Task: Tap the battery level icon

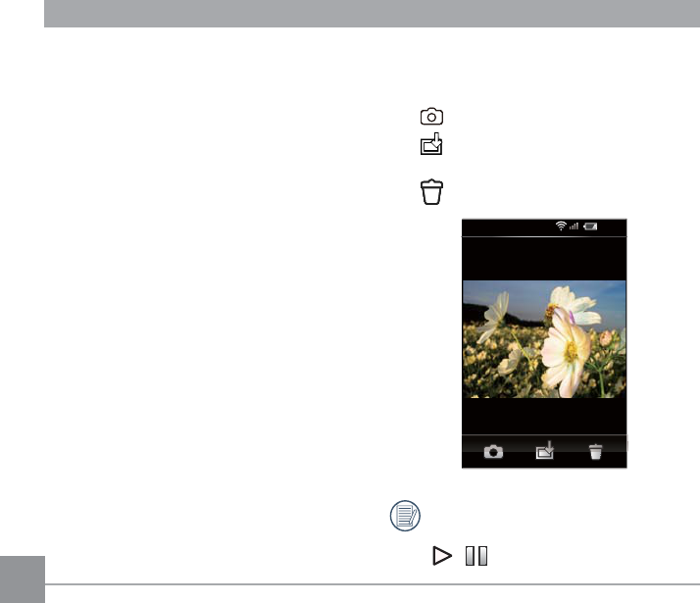Action: pos(590,226)
